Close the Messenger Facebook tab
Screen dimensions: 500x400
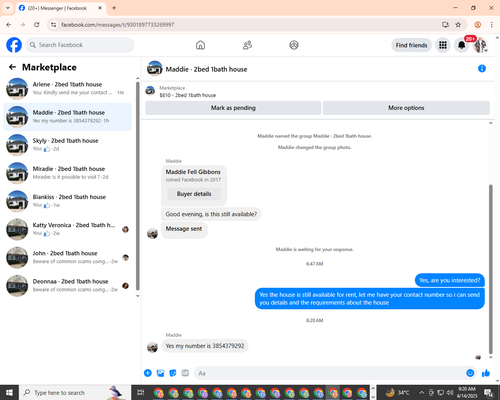(x=100, y=8)
